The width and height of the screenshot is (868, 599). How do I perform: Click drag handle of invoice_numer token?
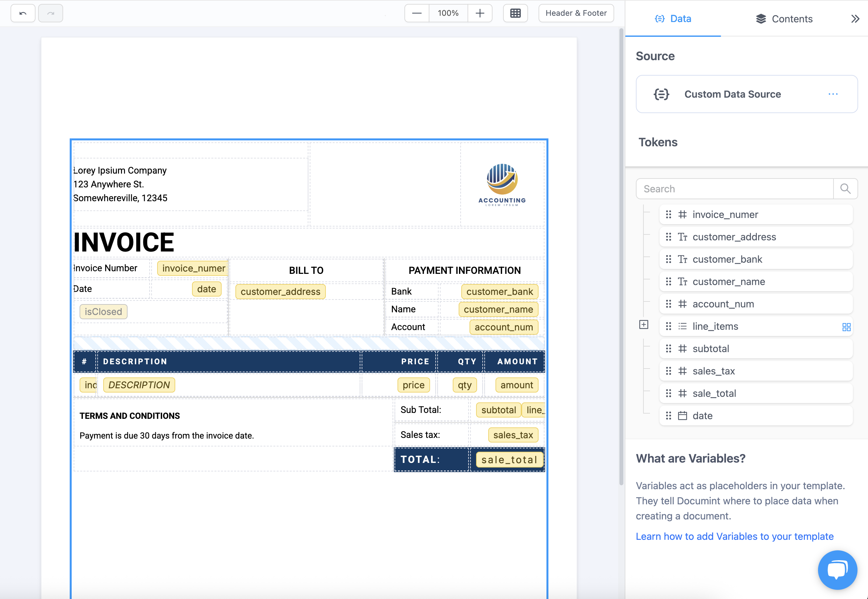pos(668,214)
